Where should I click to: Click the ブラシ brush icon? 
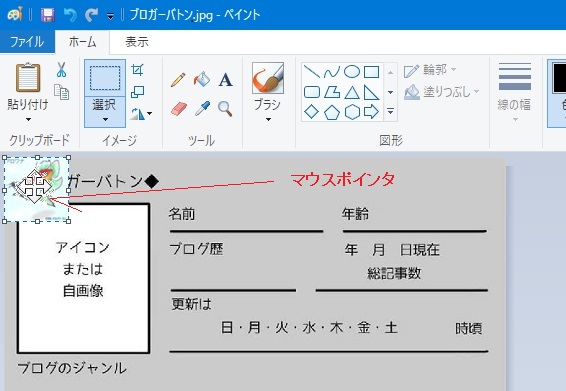pyautogui.click(x=268, y=78)
